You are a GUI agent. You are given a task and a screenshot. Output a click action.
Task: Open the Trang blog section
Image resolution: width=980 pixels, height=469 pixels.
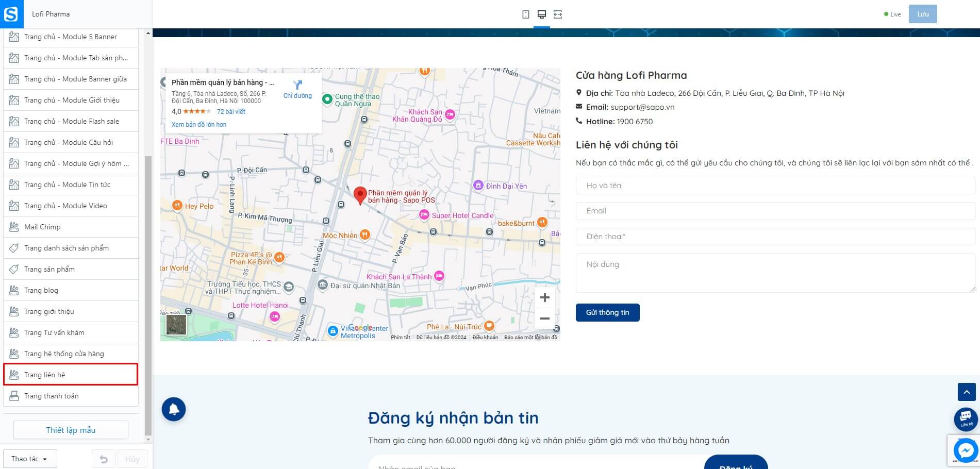pos(71,290)
